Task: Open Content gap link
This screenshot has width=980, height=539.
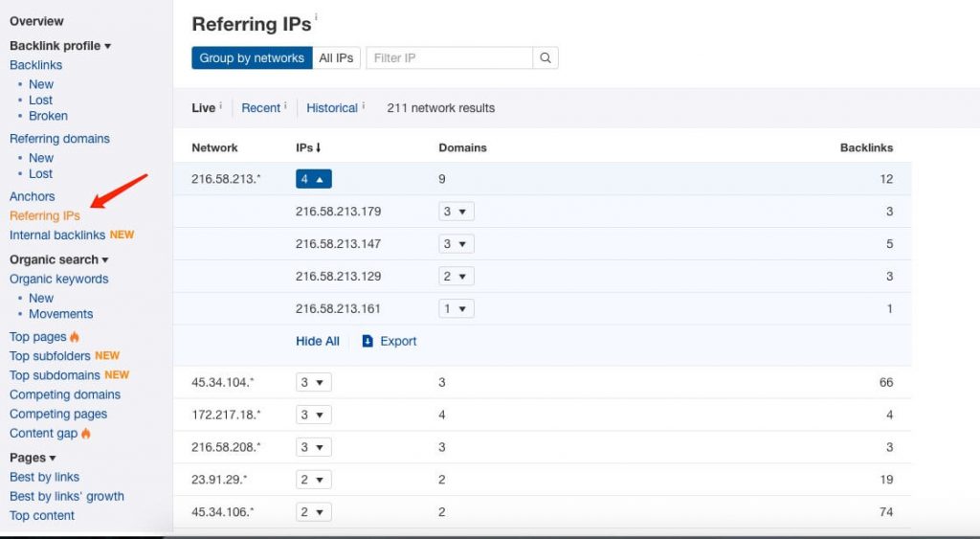Action: point(43,434)
